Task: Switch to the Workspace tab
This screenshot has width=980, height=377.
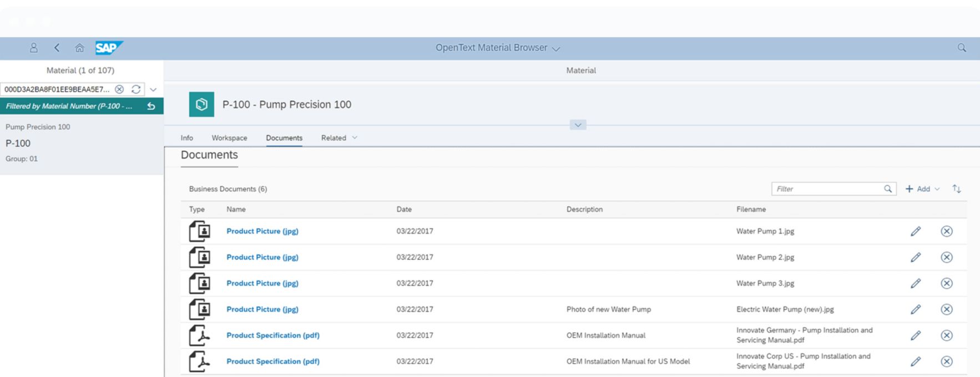Action: point(229,138)
